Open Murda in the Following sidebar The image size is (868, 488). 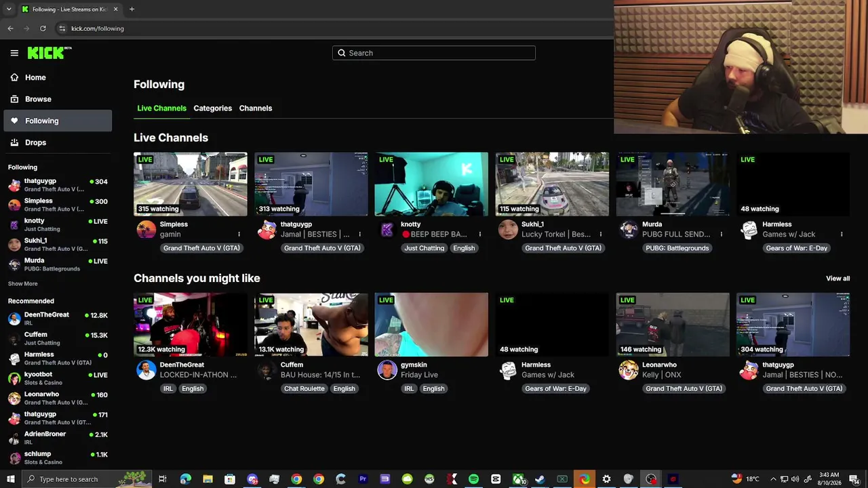point(58,264)
